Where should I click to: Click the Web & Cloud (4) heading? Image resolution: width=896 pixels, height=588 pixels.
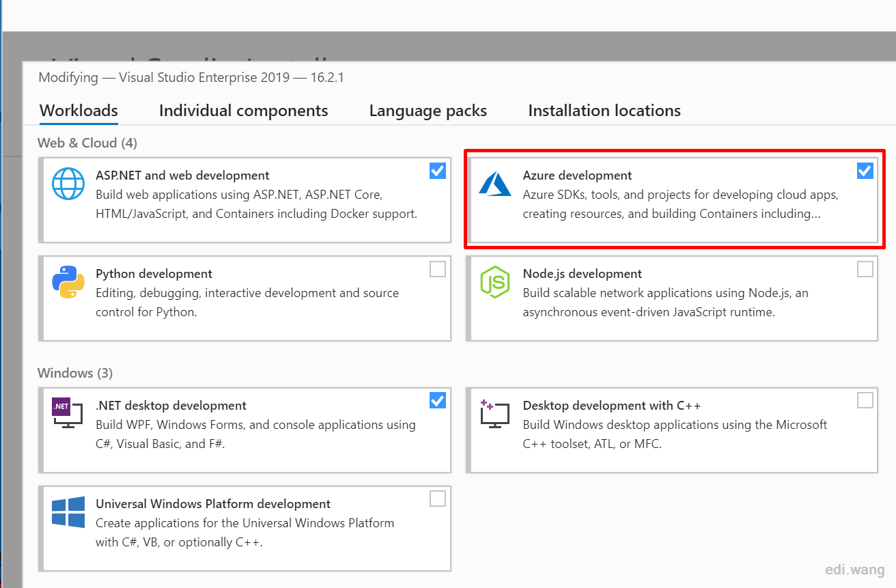tap(87, 143)
